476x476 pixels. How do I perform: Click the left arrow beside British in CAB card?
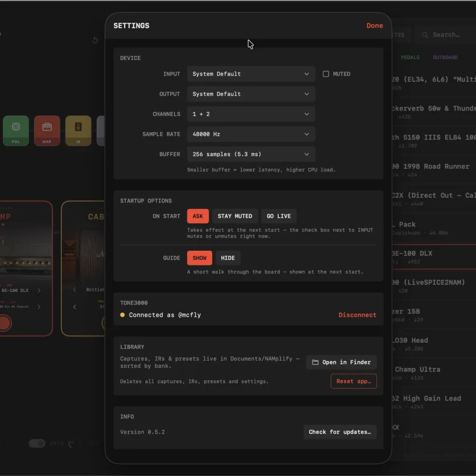coord(75,290)
